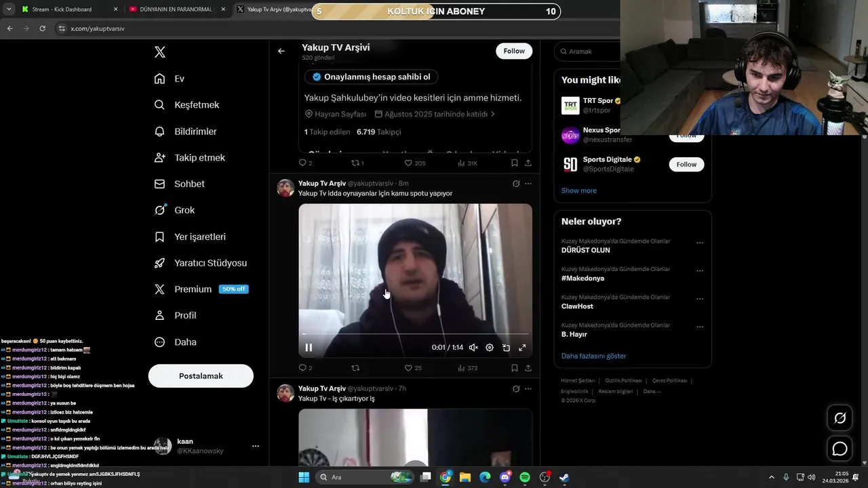Bookmark the post with 31K views
The image size is (868, 488).
(x=515, y=163)
